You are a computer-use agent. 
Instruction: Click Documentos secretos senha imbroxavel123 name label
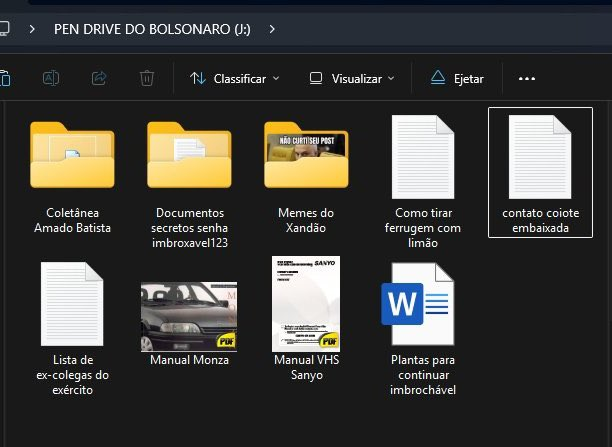(x=190, y=228)
